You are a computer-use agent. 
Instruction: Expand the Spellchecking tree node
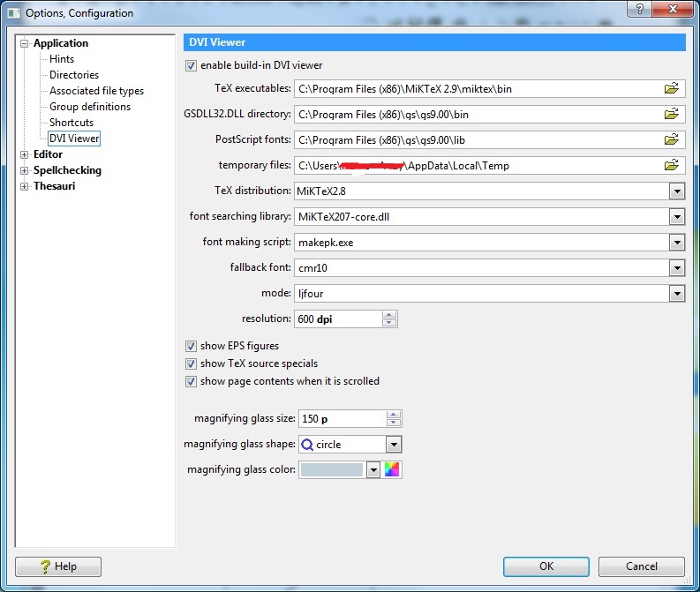[24, 171]
